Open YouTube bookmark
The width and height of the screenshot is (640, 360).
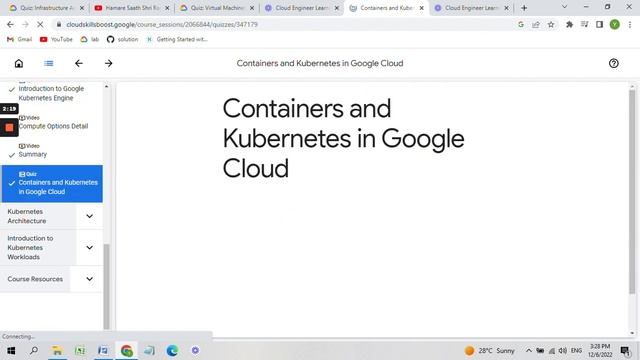pyautogui.click(x=56, y=39)
